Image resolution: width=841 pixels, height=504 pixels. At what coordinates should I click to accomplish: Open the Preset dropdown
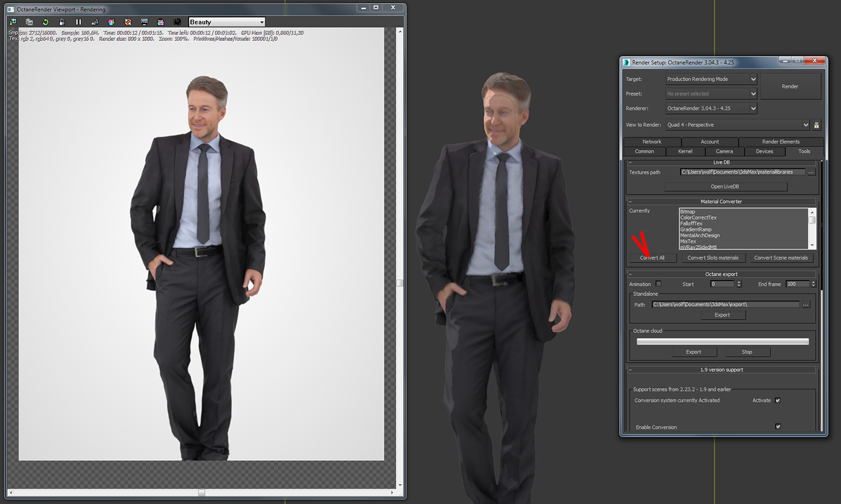pos(711,94)
